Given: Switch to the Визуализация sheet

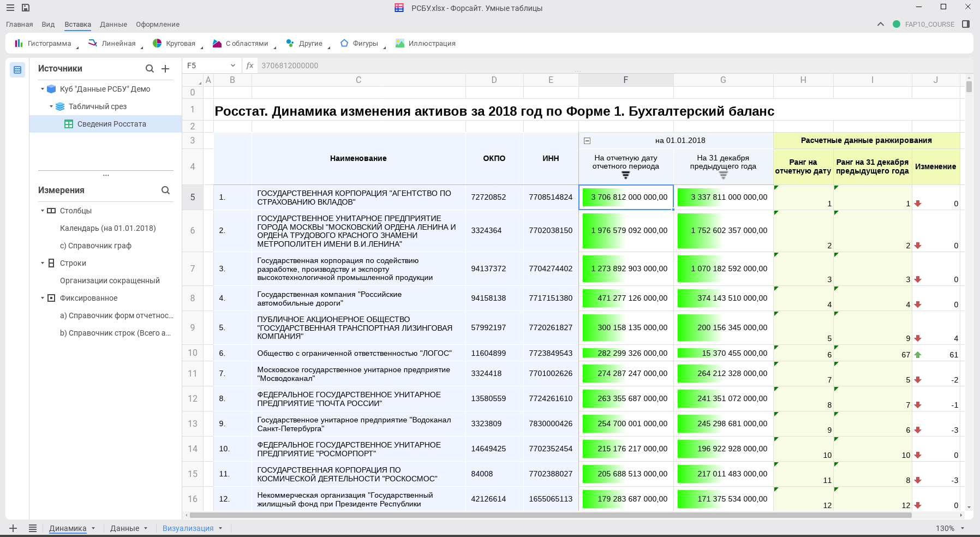Looking at the screenshot, I should (188, 528).
